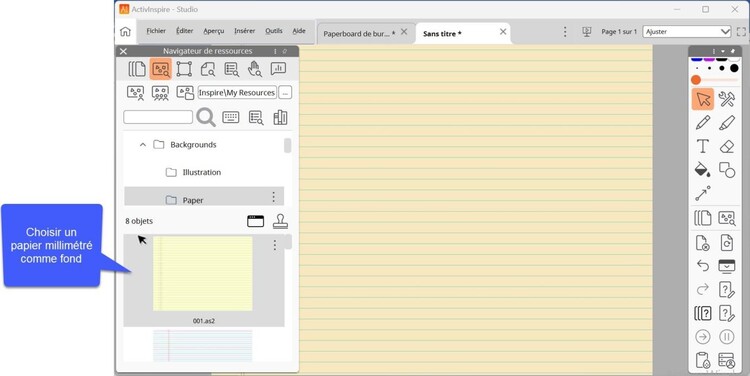Show My Resources single-person icon
Image resolution: width=750 pixels, height=376 pixels.
135,92
